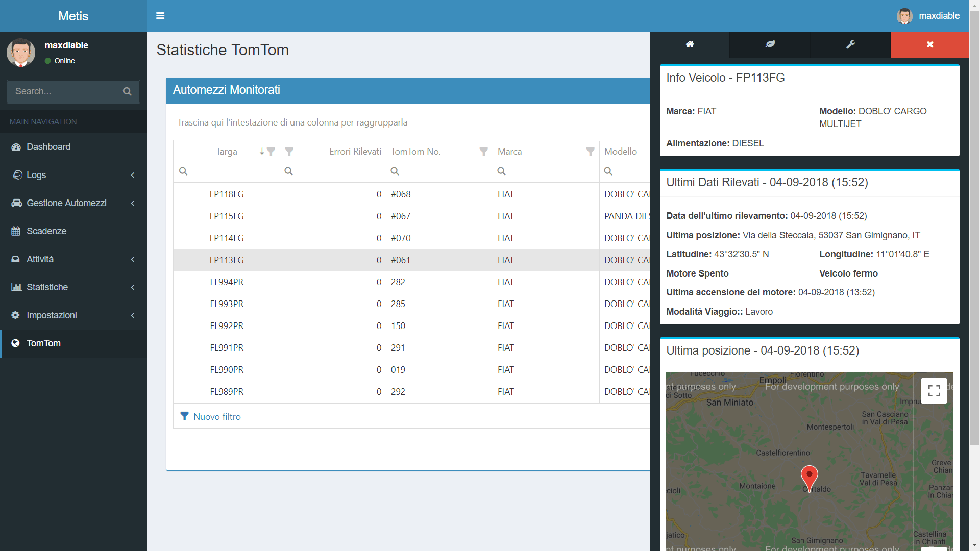Toggle map fullscreen view

pos(934,391)
